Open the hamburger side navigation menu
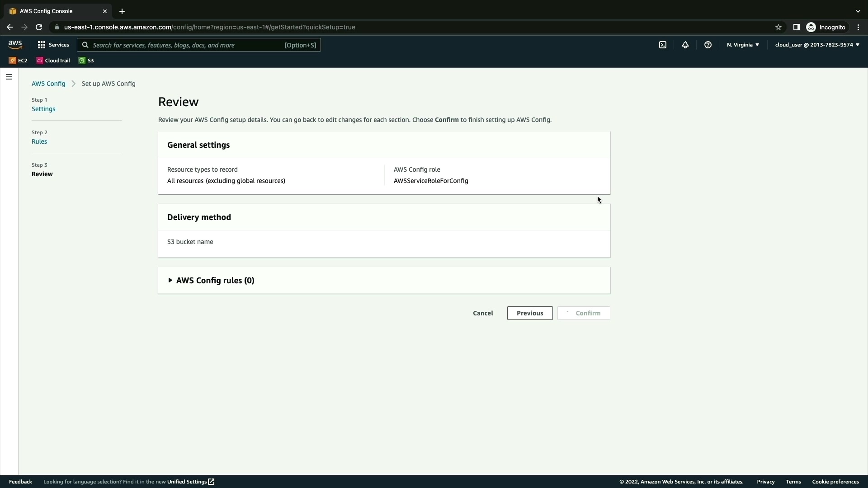Screen dimensions: 868x488 point(9,77)
